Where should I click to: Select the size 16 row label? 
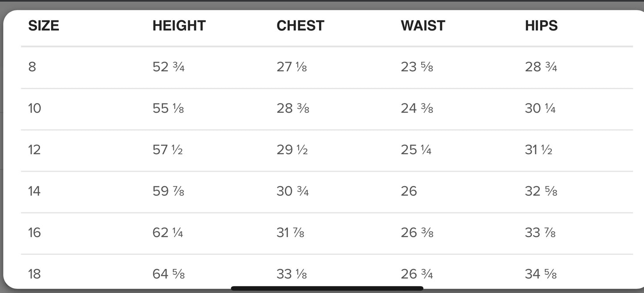(x=34, y=233)
